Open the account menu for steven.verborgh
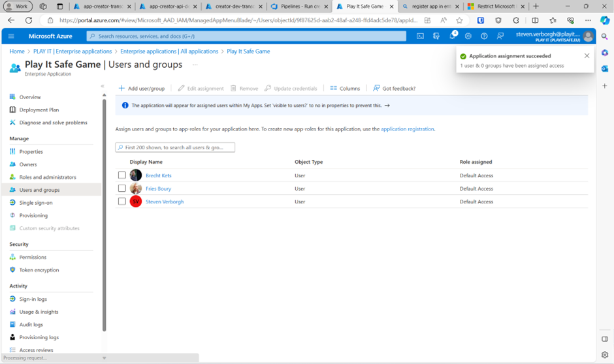 [554, 37]
